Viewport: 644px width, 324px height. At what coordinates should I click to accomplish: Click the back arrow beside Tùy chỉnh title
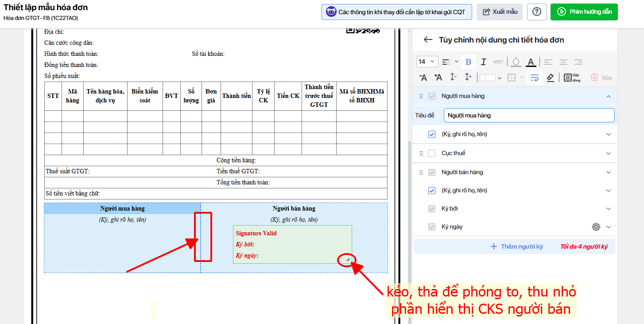click(427, 40)
